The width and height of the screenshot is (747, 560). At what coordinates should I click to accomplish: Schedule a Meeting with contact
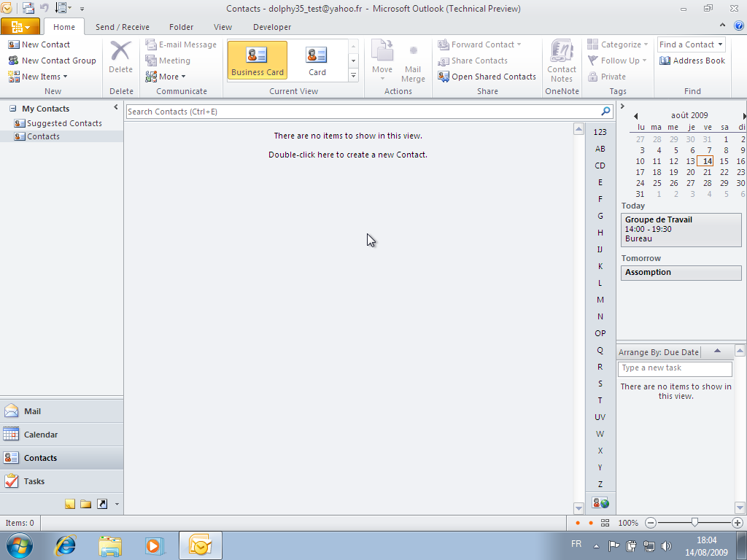click(168, 61)
